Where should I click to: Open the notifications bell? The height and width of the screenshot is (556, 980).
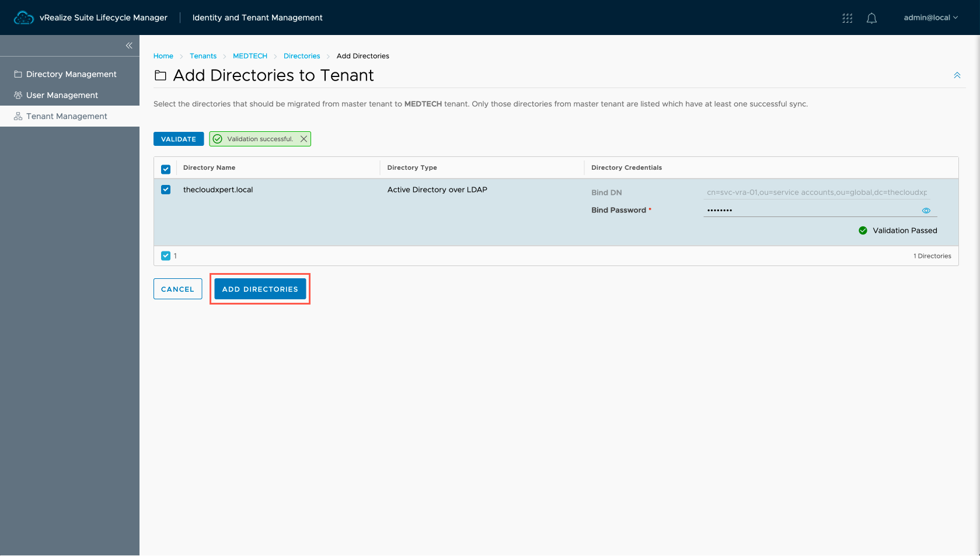(871, 18)
